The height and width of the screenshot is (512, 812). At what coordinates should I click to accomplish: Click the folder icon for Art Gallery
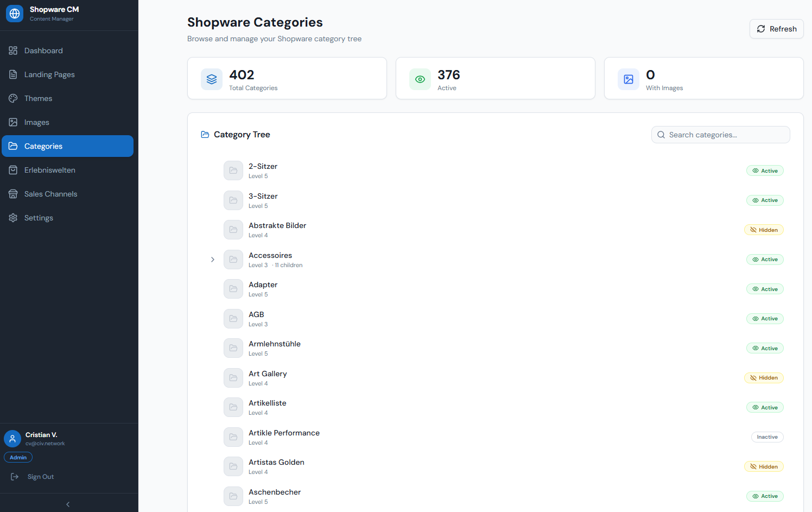click(x=233, y=378)
